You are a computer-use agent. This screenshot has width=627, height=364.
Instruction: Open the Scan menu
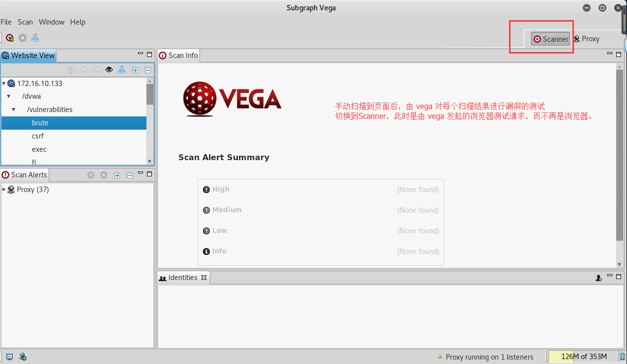point(25,22)
